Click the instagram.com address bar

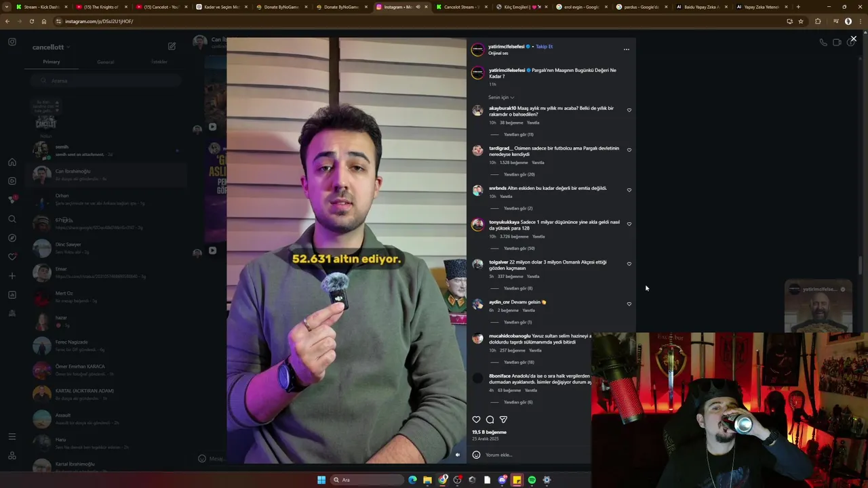point(420,21)
